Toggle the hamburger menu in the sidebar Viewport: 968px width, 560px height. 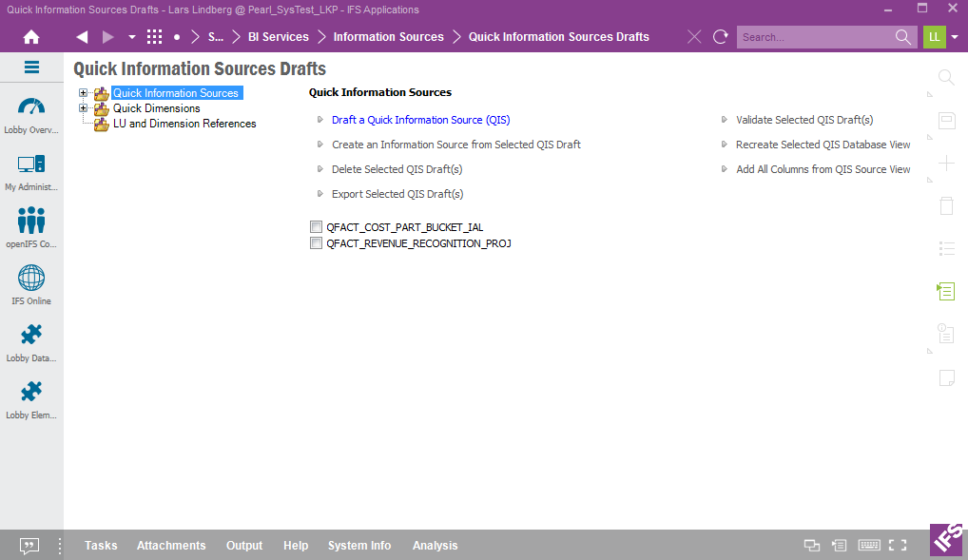[x=31, y=68]
